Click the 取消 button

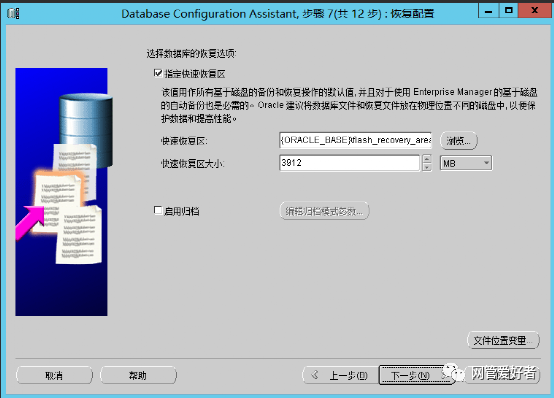pyautogui.click(x=54, y=375)
